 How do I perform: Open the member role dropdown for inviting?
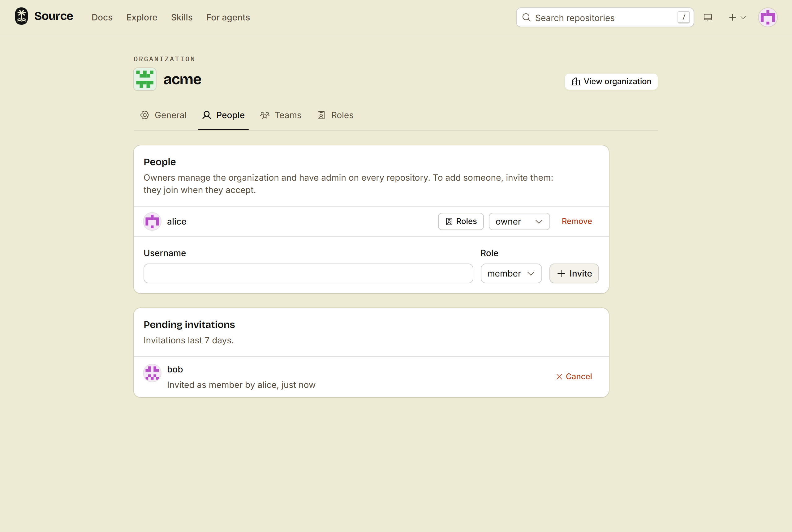pos(511,273)
